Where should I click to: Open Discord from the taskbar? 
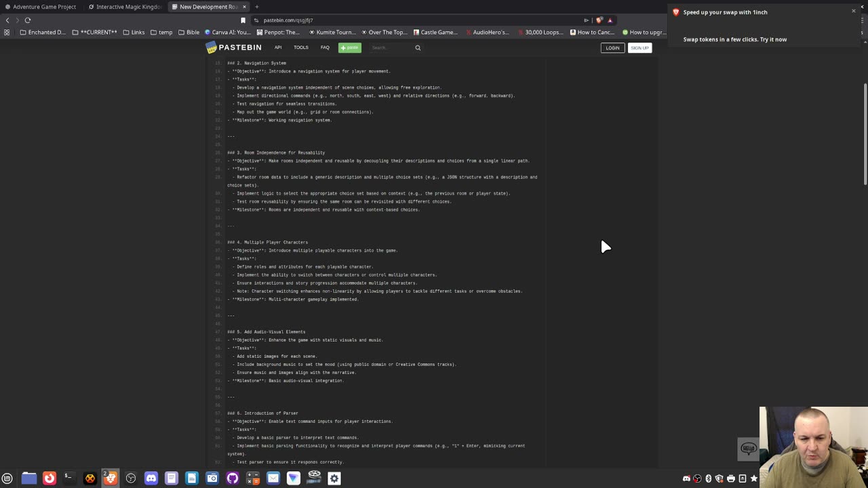[x=151, y=479]
